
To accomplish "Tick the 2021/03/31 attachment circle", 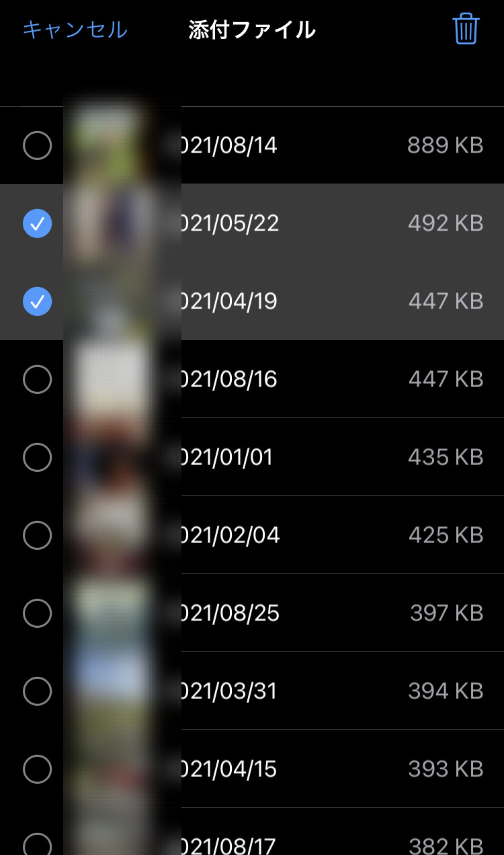I will tap(37, 691).
